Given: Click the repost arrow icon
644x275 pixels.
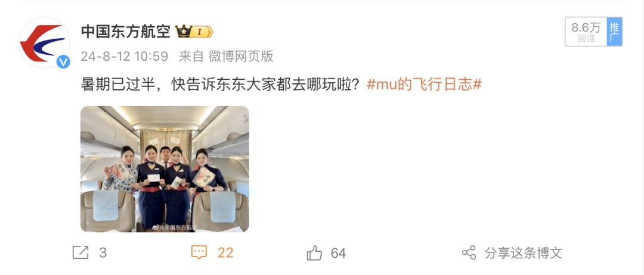Looking at the screenshot, I should click(x=80, y=252).
